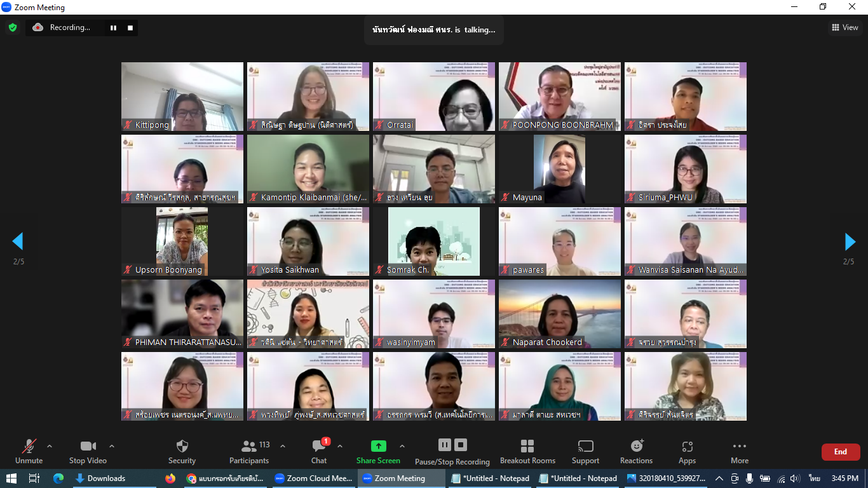868x488 pixels.
Task: Open Breakout Rooms
Action: click(527, 452)
